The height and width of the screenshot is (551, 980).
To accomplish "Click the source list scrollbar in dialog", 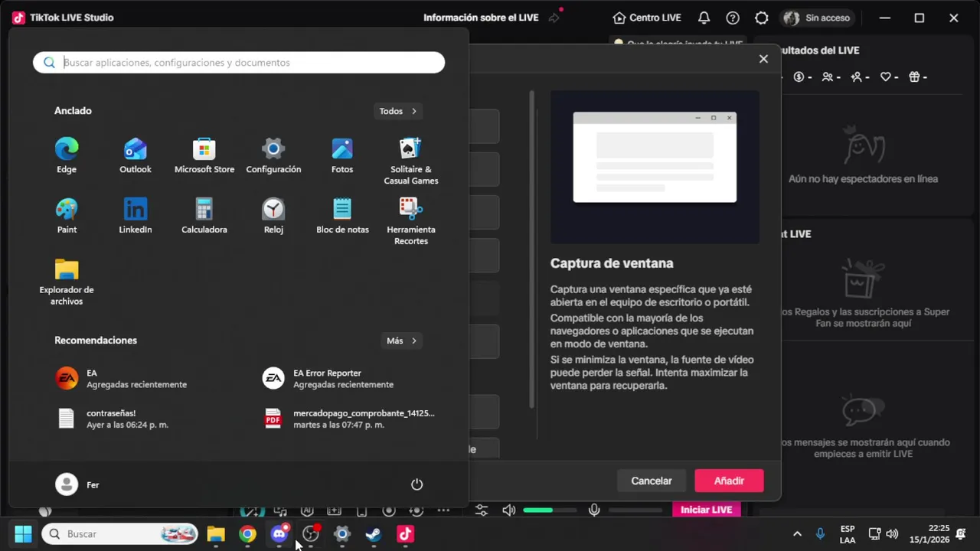I will [533, 251].
